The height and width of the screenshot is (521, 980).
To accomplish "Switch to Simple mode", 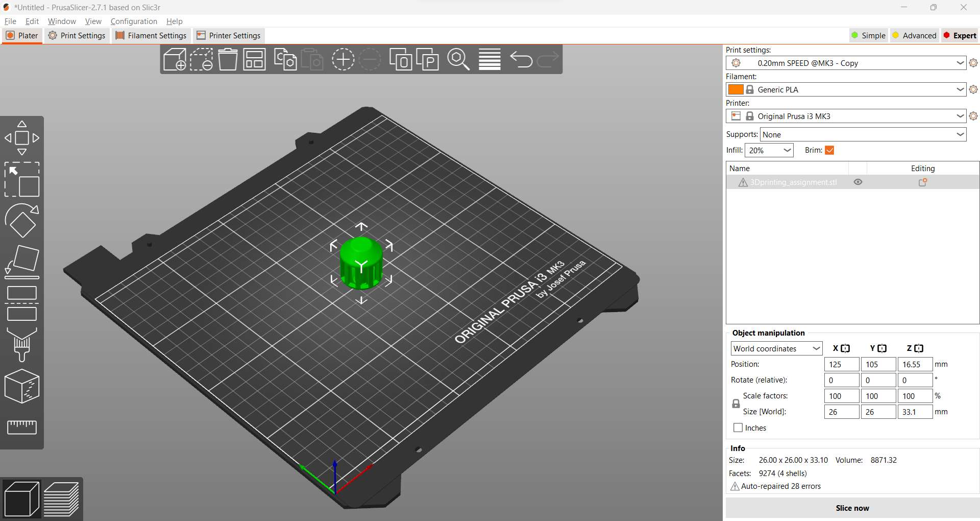I will [x=868, y=35].
